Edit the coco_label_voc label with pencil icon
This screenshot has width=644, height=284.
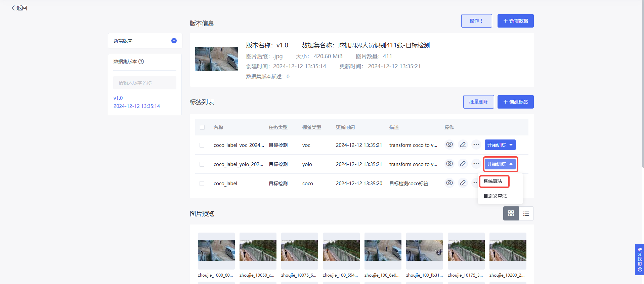pos(463,145)
